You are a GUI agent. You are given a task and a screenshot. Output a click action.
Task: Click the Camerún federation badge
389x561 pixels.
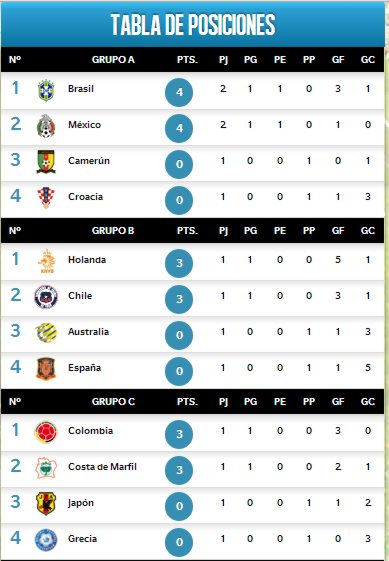pos(46,162)
